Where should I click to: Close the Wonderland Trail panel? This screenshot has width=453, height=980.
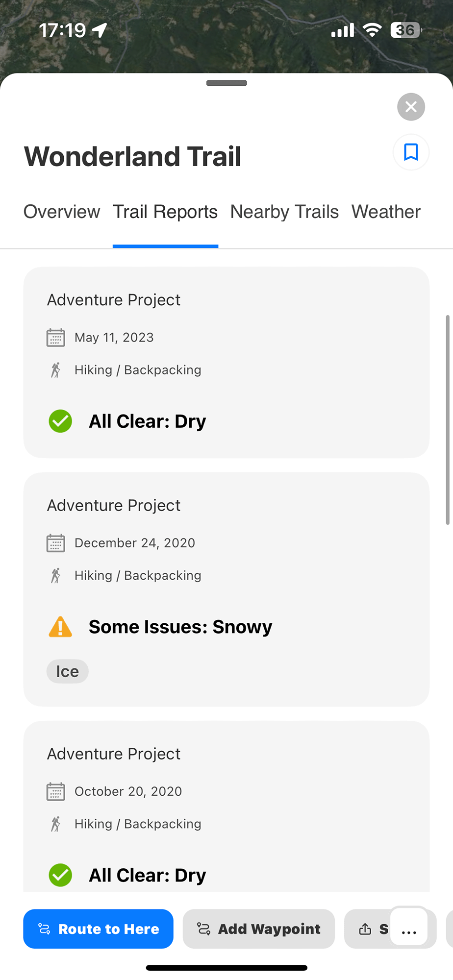click(x=411, y=107)
